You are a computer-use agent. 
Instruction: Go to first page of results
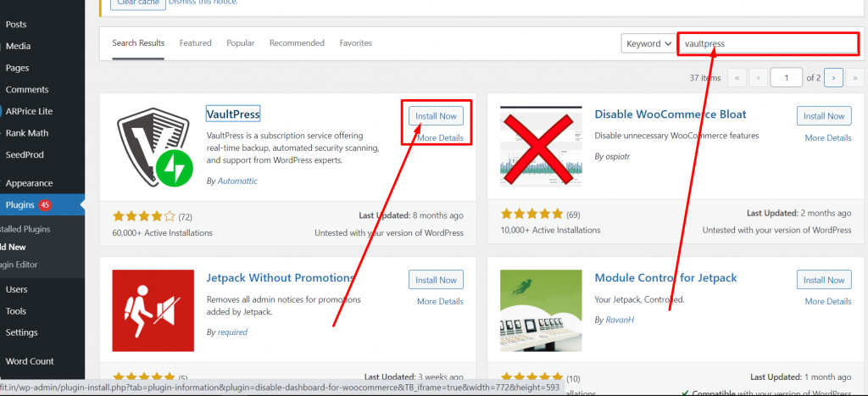click(737, 78)
